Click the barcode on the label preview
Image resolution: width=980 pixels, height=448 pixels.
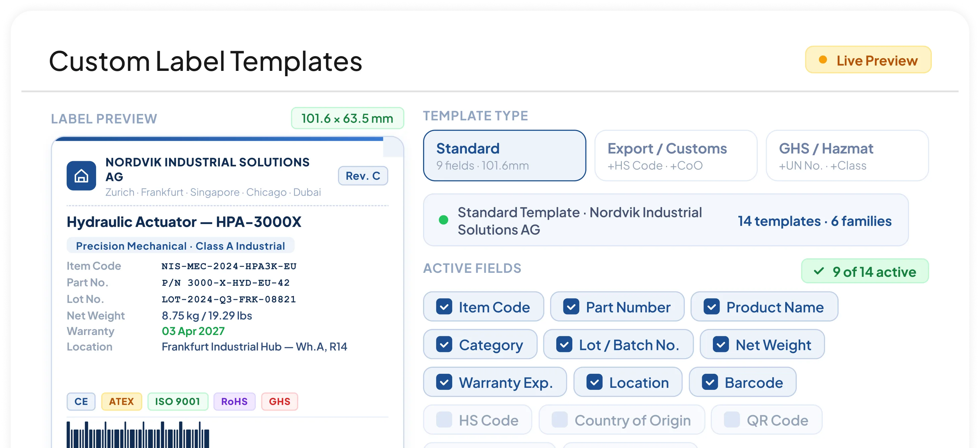click(138, 435)
